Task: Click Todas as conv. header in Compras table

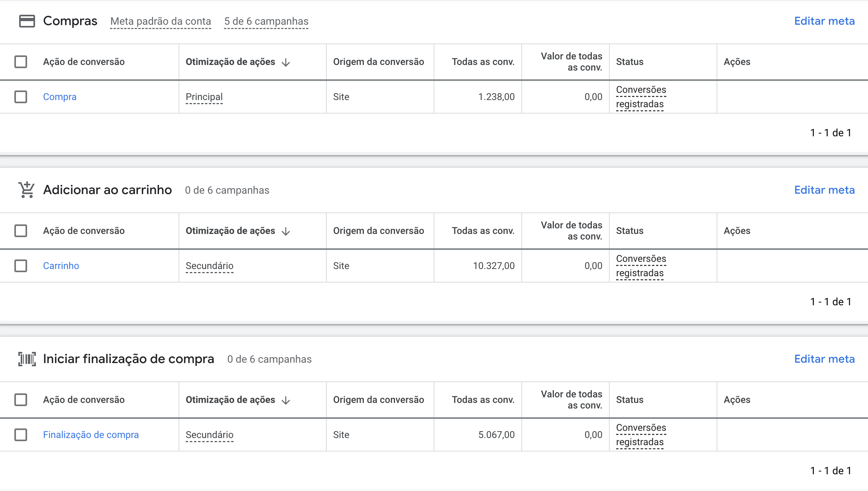Action: point(483,62)
